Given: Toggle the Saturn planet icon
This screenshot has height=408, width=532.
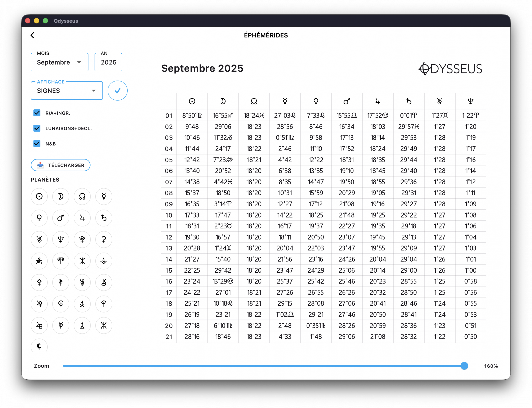Looking at the screenshot, I should 103,218.
